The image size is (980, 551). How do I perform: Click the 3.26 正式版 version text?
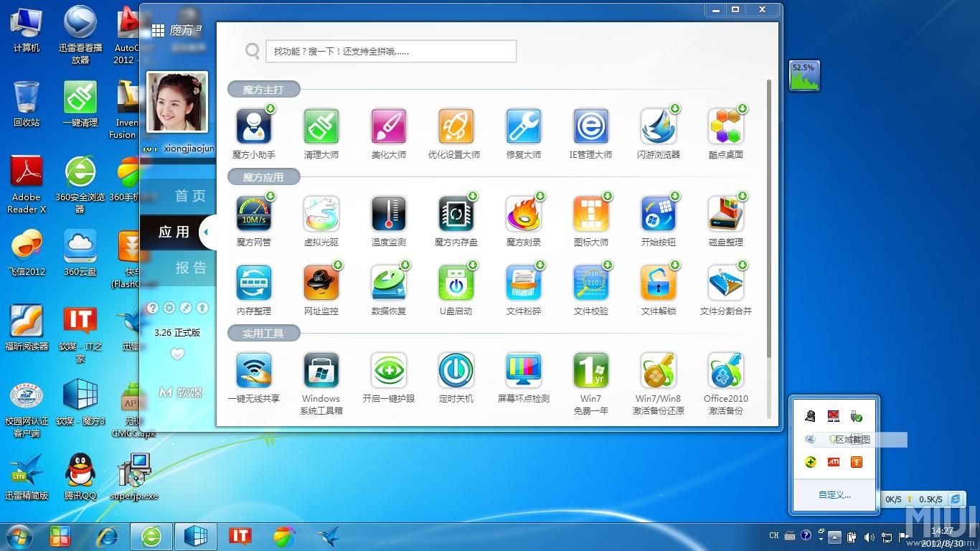tap(177, 333)
